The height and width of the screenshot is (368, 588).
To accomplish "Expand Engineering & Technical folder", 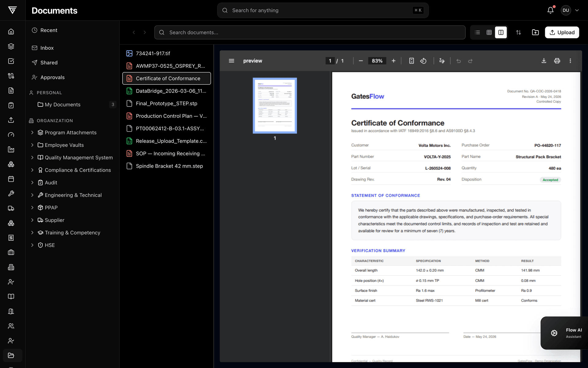I will (32, 195).
